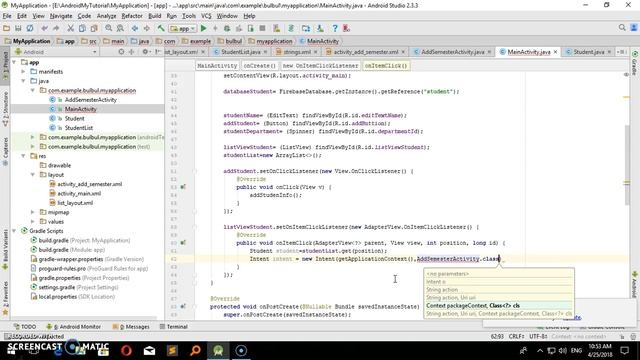Open activity_main.xml in project tree
Viewport: 640px width, 360px height.
[x=79, y=193]
